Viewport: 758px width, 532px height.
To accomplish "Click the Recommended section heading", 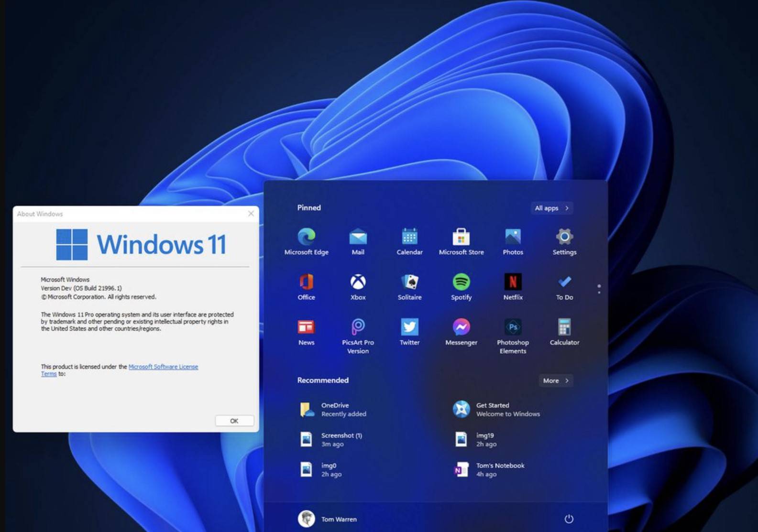I will (323, 380).
